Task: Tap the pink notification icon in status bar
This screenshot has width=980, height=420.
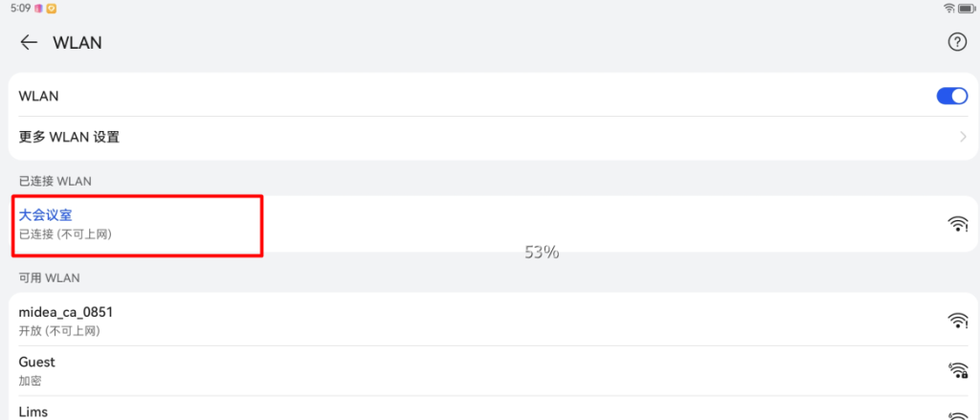Action: click(38, 8)
